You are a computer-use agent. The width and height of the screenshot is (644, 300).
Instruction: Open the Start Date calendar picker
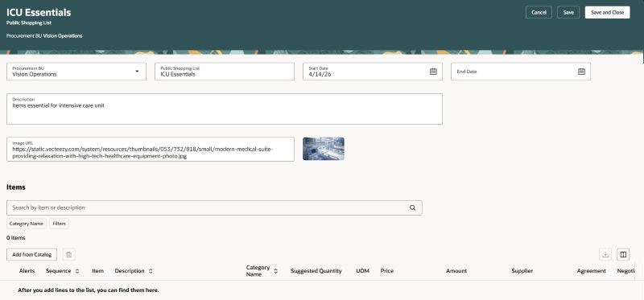433,72
